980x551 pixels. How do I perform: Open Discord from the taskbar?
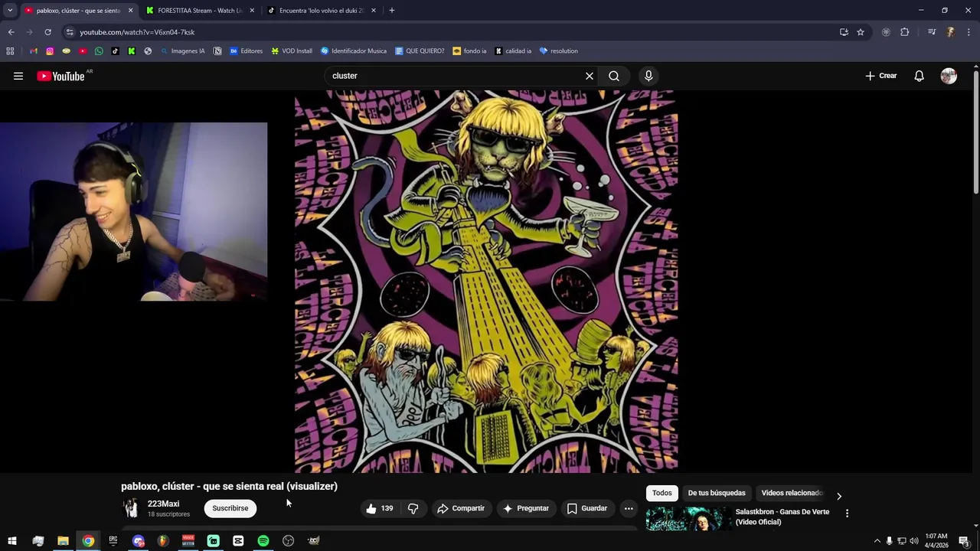tap(138, 541)
